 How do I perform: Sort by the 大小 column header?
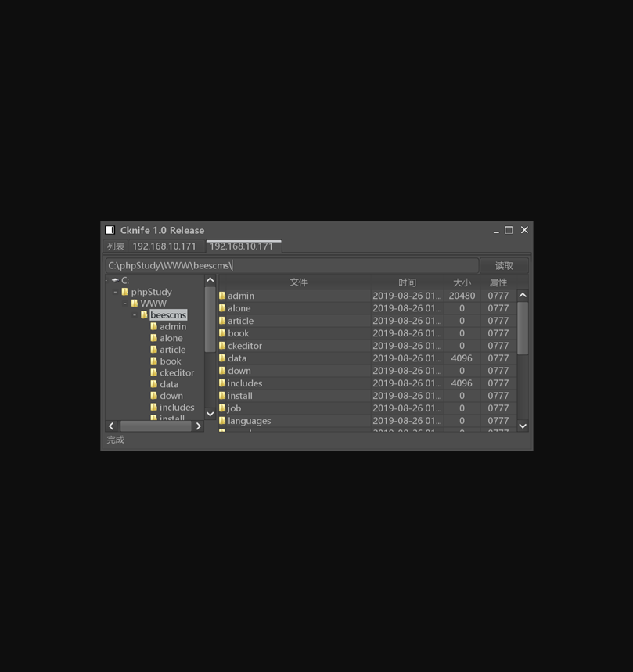click(x=462, y=282)
